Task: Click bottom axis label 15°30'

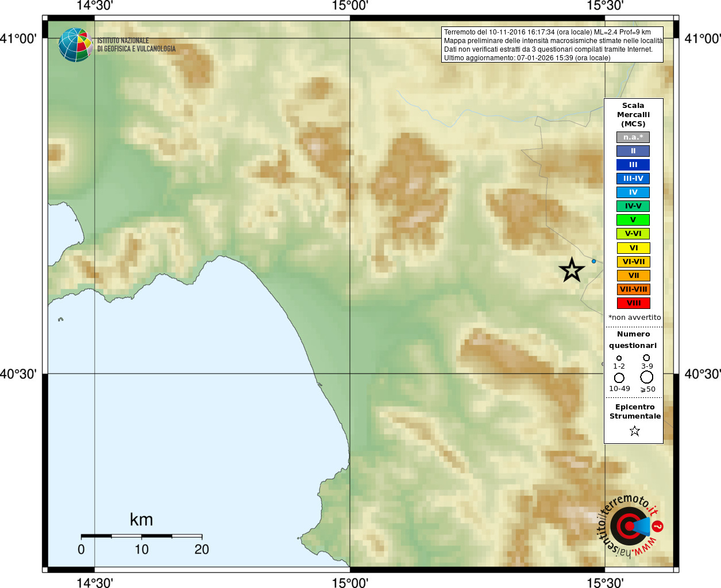Action: coord(605,583)
